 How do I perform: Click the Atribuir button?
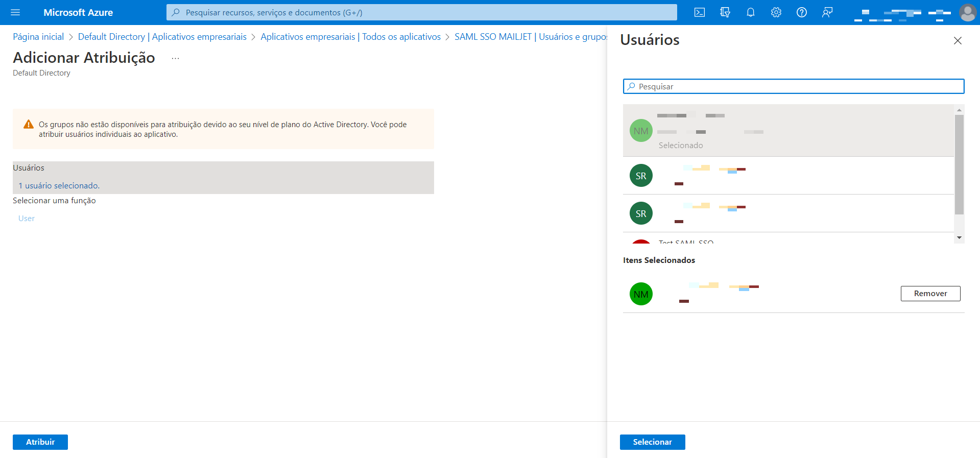40,442
